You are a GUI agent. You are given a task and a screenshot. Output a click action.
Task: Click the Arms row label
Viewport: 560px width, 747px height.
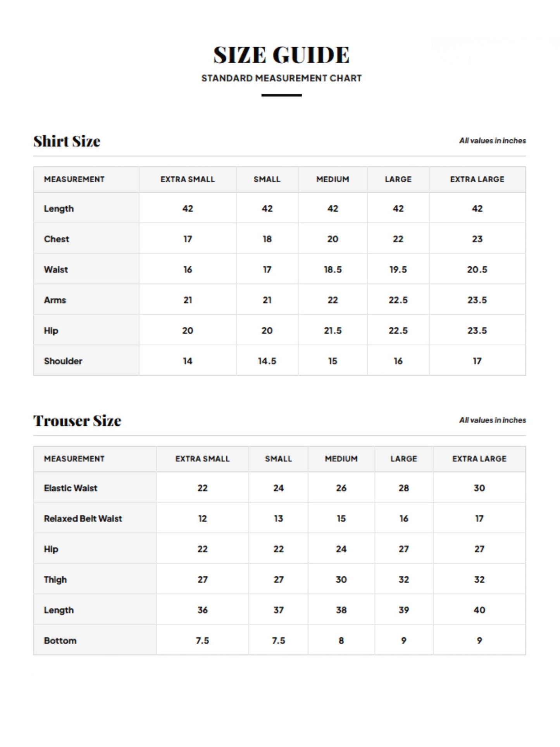pos(55,300)
